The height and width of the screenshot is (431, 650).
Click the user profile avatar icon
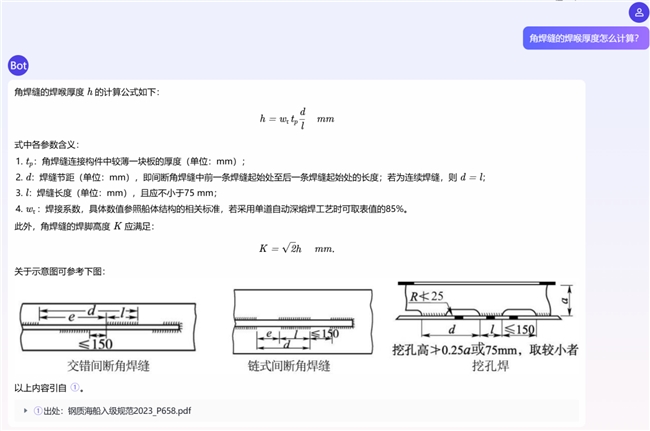click(637, 11)
